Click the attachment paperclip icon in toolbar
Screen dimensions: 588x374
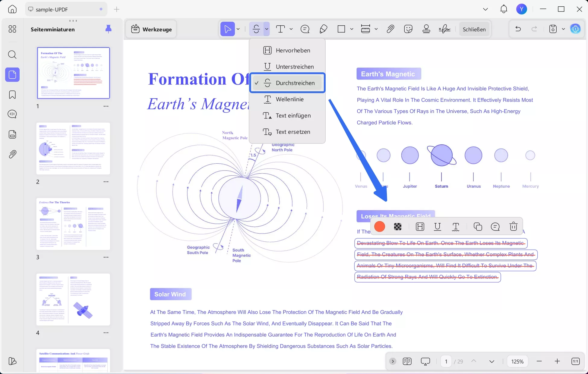tap(390, 29)
